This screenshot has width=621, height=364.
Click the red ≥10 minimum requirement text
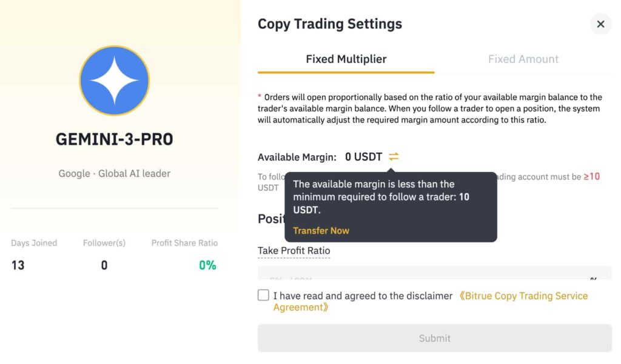pyautogui.click(x=591, y=177)
